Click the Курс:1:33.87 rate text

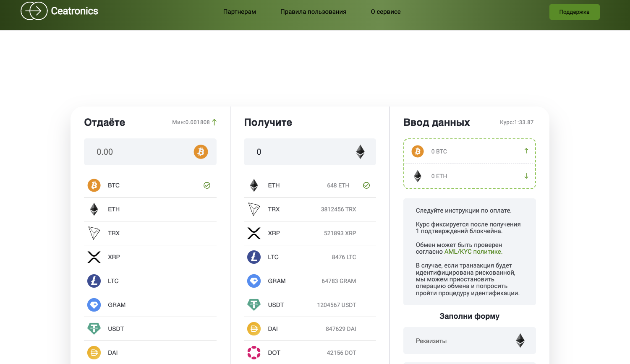pos(517,122)
